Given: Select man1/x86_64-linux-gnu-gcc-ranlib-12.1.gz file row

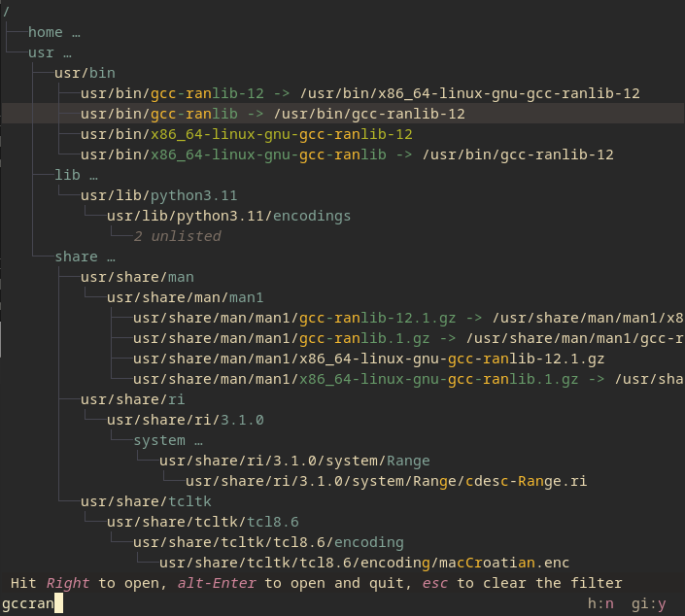Looking at the screenshot, I should [368, 359].
